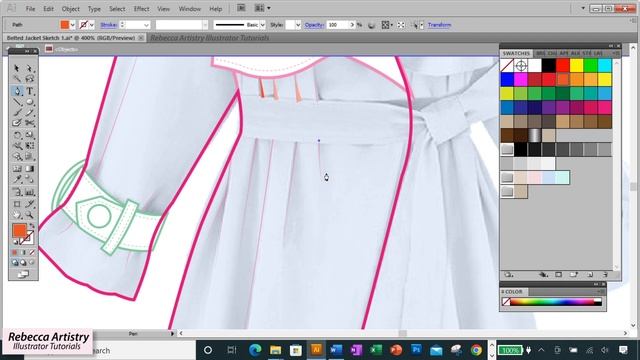Select the Line Segment tool

coord(17,102)
